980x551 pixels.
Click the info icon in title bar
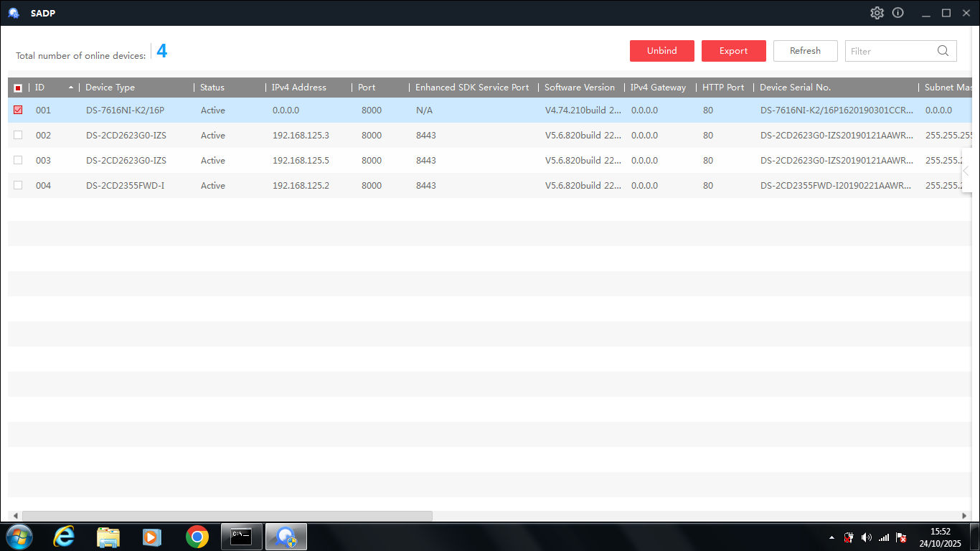coord(897,13)
